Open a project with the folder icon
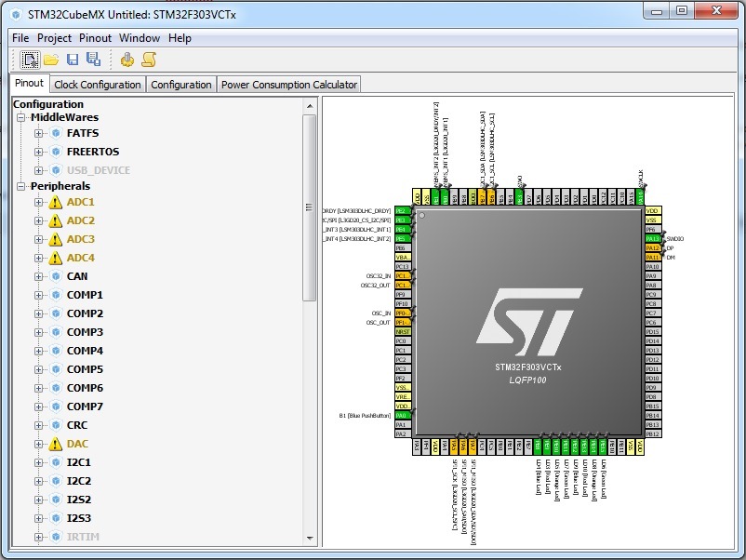This screenshot has height=560, width=746. pyautogui.click(x=51, y=60)
